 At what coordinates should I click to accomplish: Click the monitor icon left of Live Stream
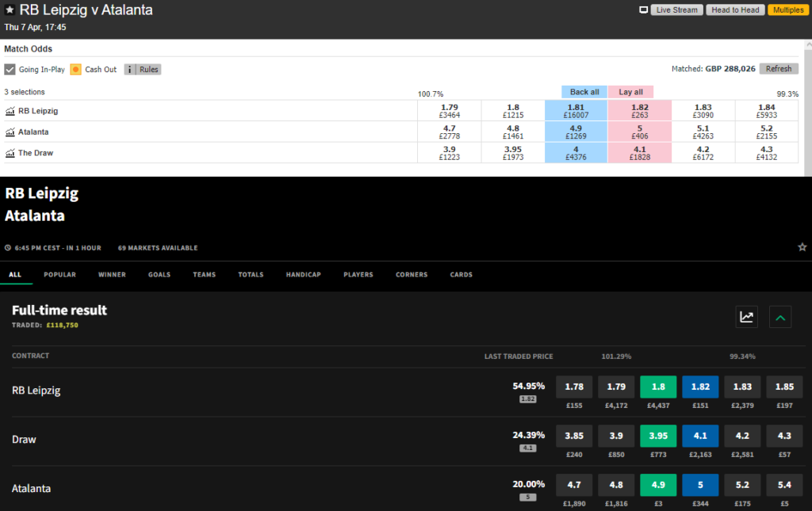pyautogui.click(x=643, y=10)
